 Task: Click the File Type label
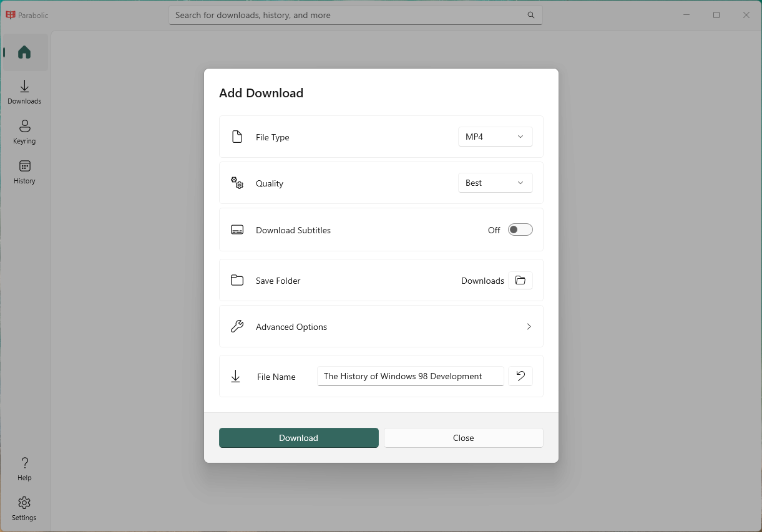click(x=273, y=137)
